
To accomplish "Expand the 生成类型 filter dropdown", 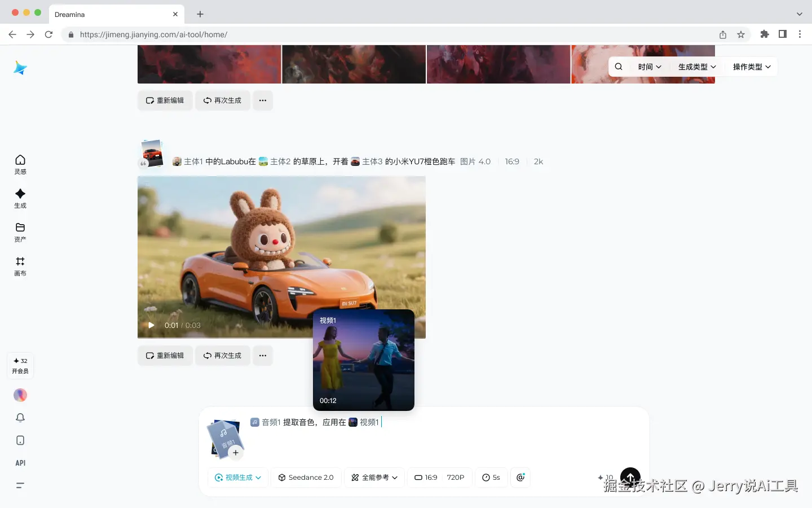I will (697, 67).
